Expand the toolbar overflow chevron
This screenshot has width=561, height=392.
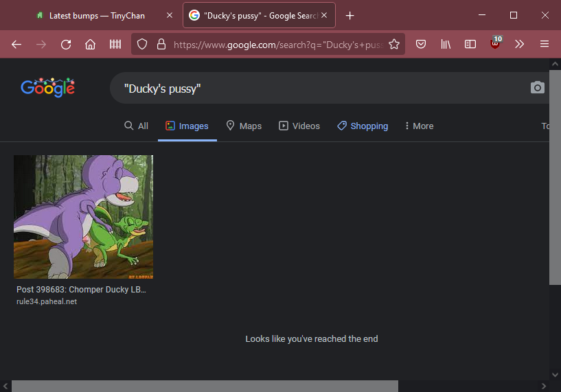[x=520, y=44]
